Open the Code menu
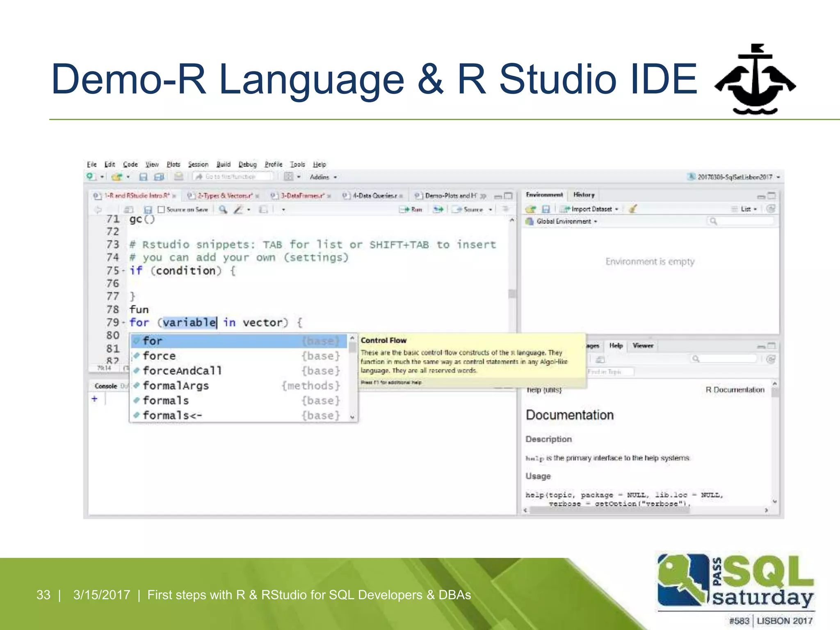 130,164
